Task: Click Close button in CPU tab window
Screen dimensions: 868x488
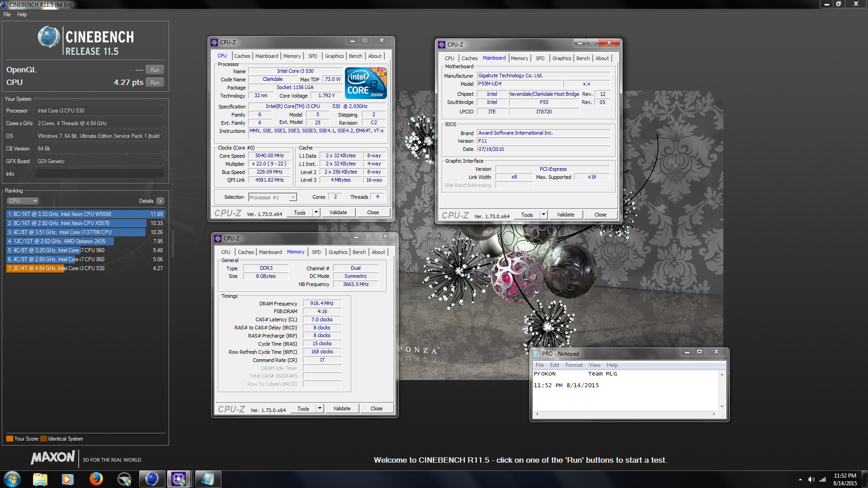Action: (373, 213)
